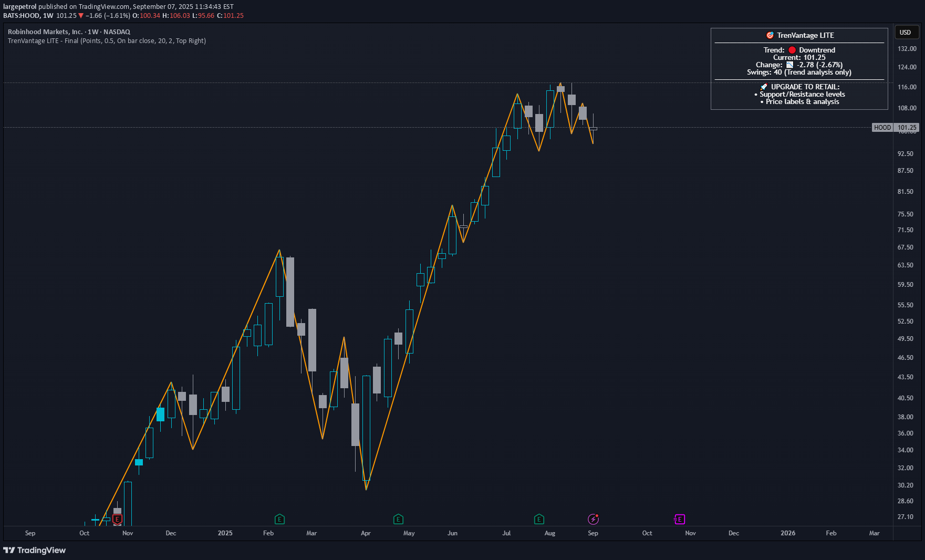Click the green earnings E marker near Aug

tap(539, 519)
